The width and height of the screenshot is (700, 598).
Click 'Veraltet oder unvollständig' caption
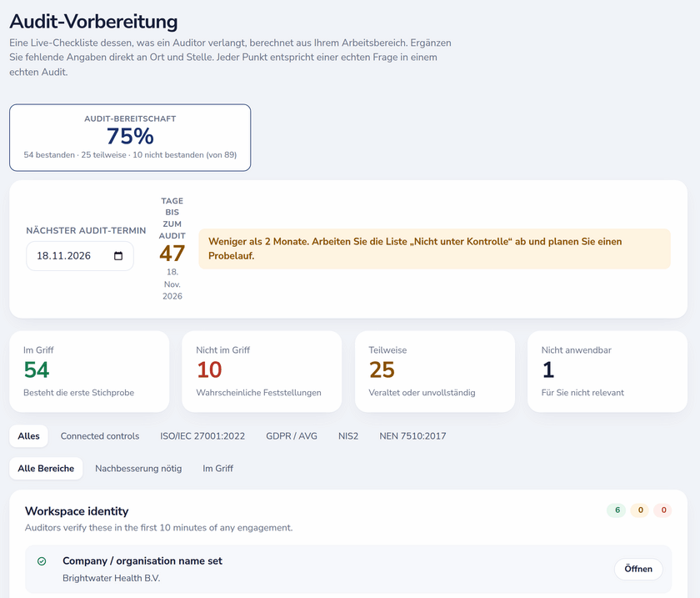(422, 393)
